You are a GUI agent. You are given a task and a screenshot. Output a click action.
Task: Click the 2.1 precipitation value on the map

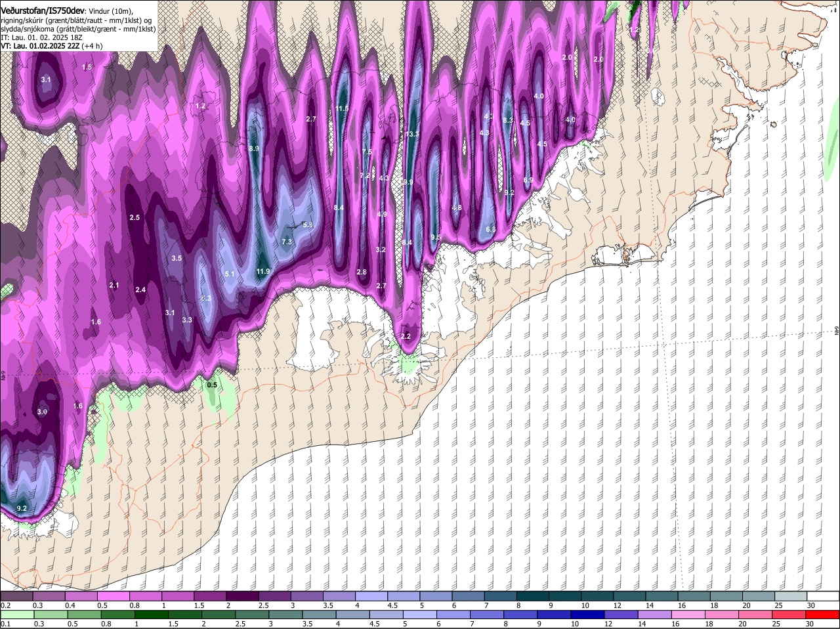click(114, 285)
